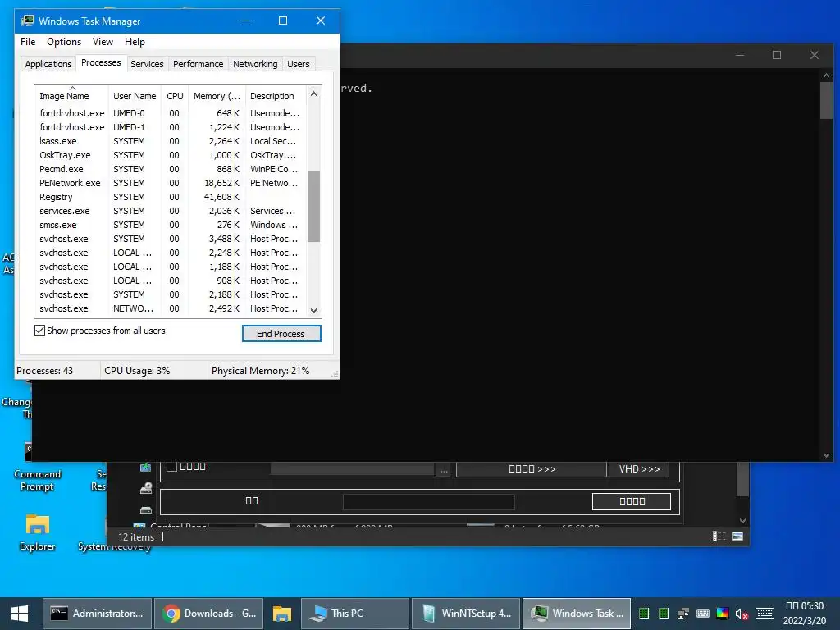The width and height of the screenshot is (840, 630).
Task: Select the services.exe process row
Action: 171,211
